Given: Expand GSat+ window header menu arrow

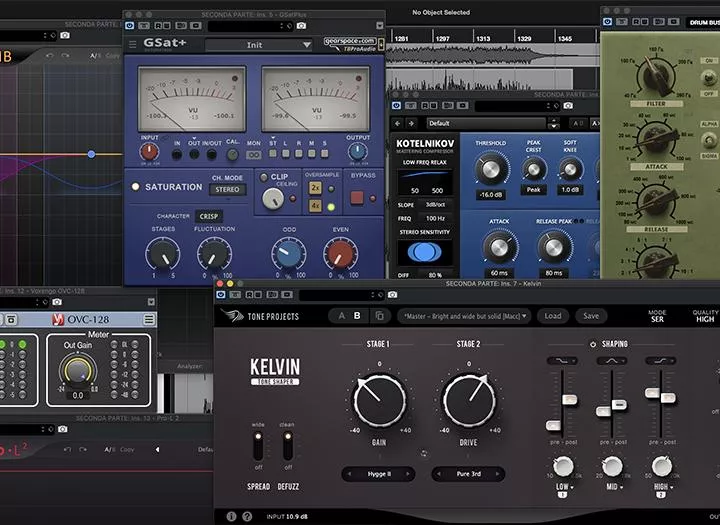Looking at the screenshot, I should pyautogui.click(x=379, y=26).
